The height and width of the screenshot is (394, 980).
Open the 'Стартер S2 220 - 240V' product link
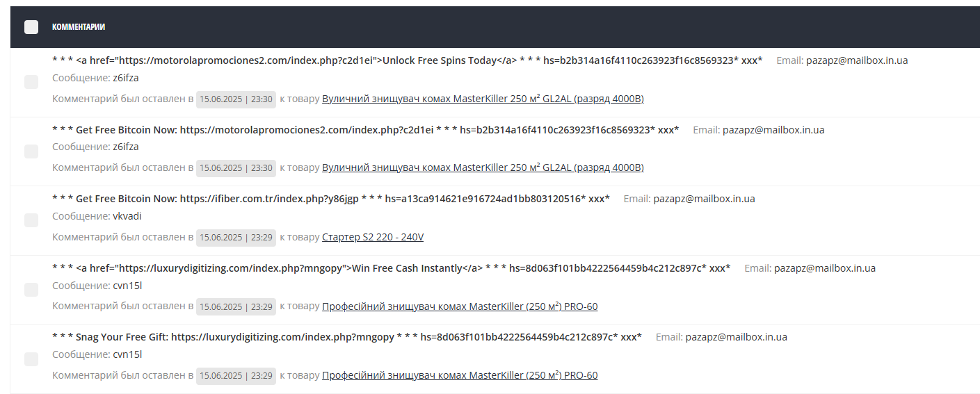coord(373,237)
